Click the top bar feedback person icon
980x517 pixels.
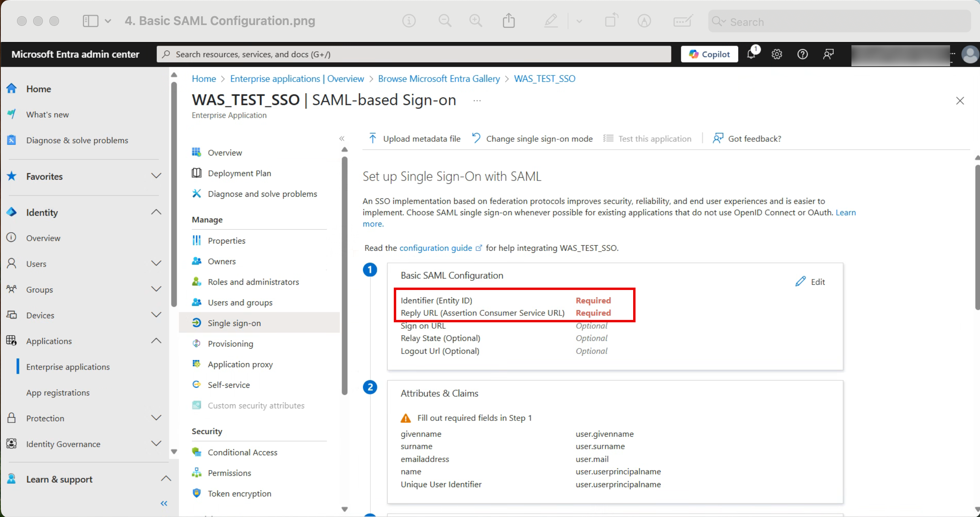[828, 54]
